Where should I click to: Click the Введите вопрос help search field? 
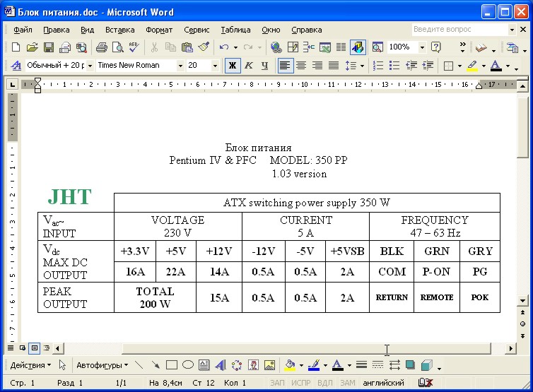(x=460, y=30)
